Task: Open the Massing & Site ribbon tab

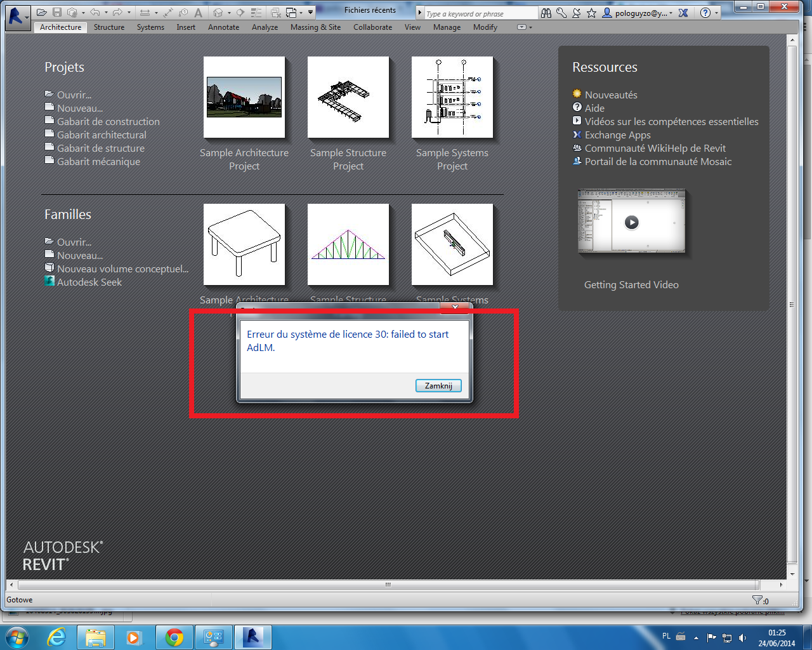Action: click(x=315, y=27)
